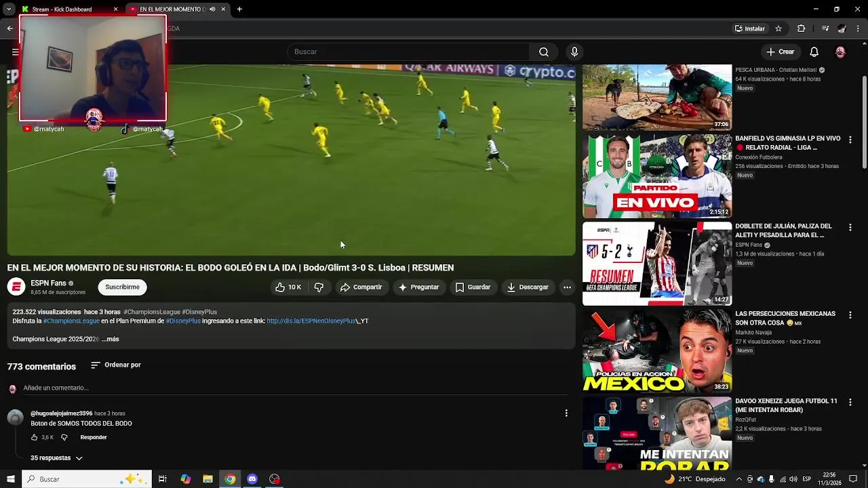
Task: Show hidden system tray icons chevron
Action: pos(739,479)
